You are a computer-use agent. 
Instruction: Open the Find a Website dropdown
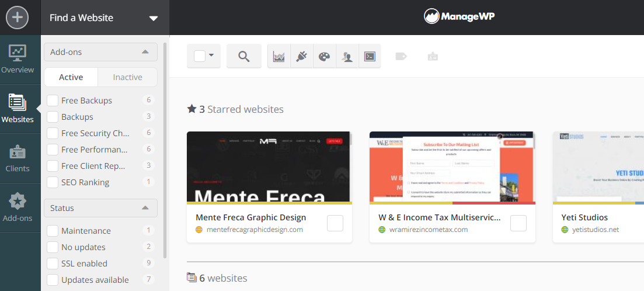[105, 18]
